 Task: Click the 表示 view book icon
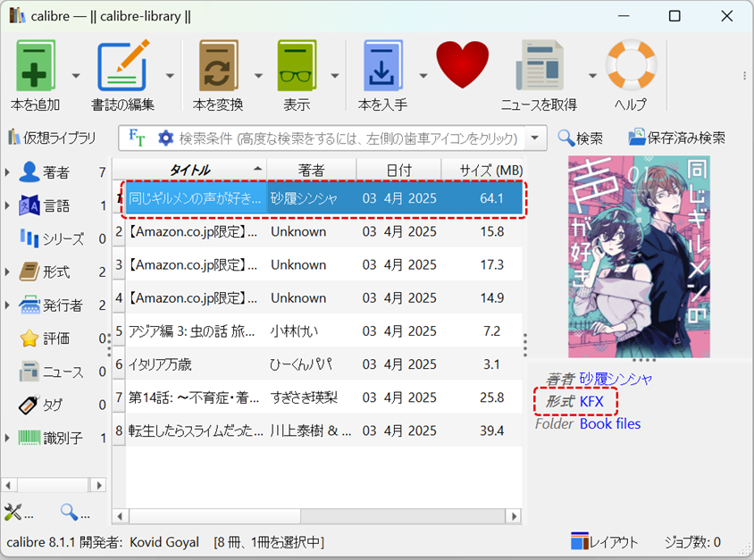[297, 66]
